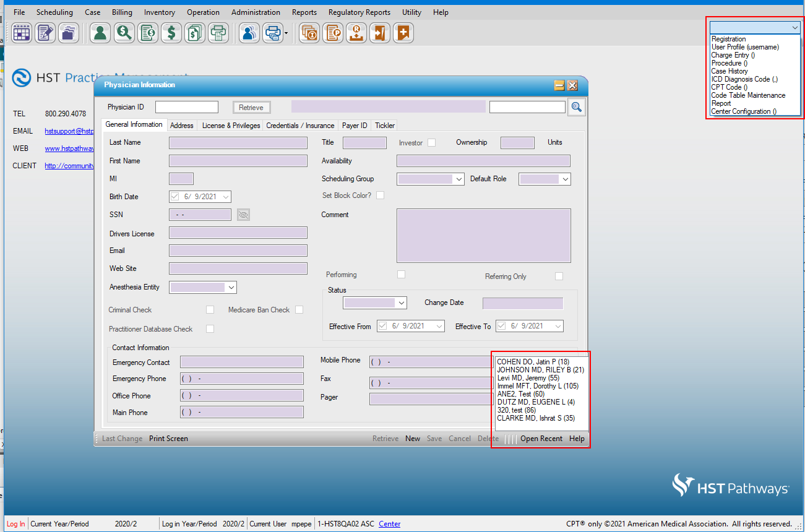Open the Anesthesia Entity dropdown
Image resolution: width=805 pixels, height=532 pixels.
[231, 288]
